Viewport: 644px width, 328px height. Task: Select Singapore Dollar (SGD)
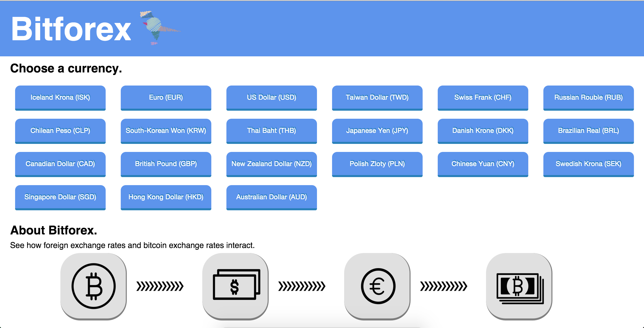[60, 197]
